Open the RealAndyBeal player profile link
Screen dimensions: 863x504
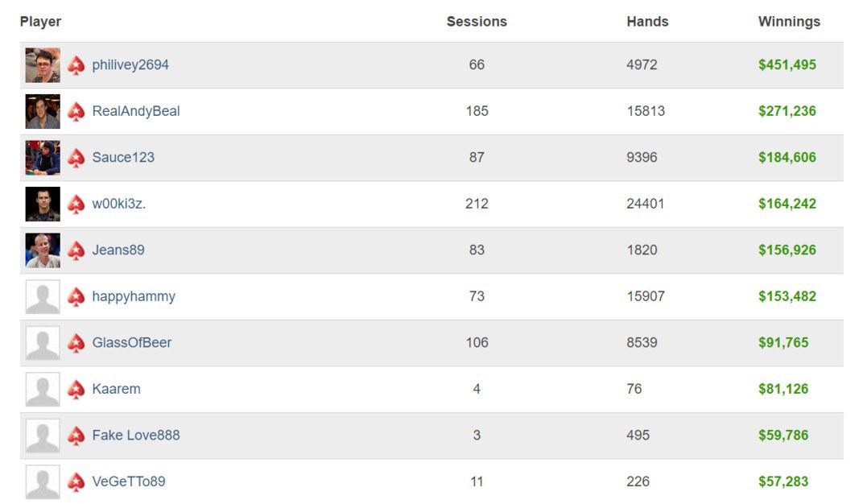pos(136,111)
